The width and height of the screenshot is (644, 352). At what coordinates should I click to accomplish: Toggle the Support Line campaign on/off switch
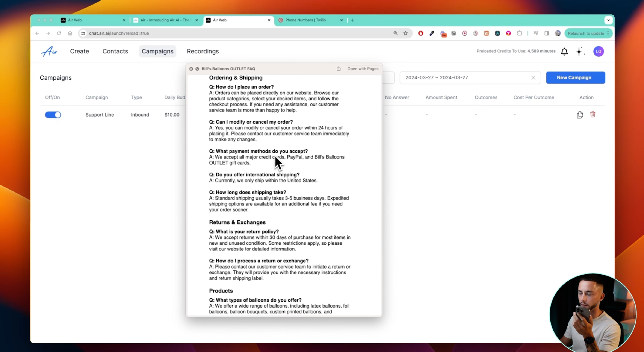coord(53,114)
